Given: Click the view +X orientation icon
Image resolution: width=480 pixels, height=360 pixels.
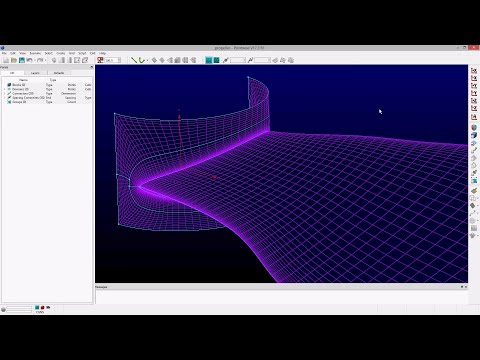Looking at the screenshot, I should click(474, 78).
